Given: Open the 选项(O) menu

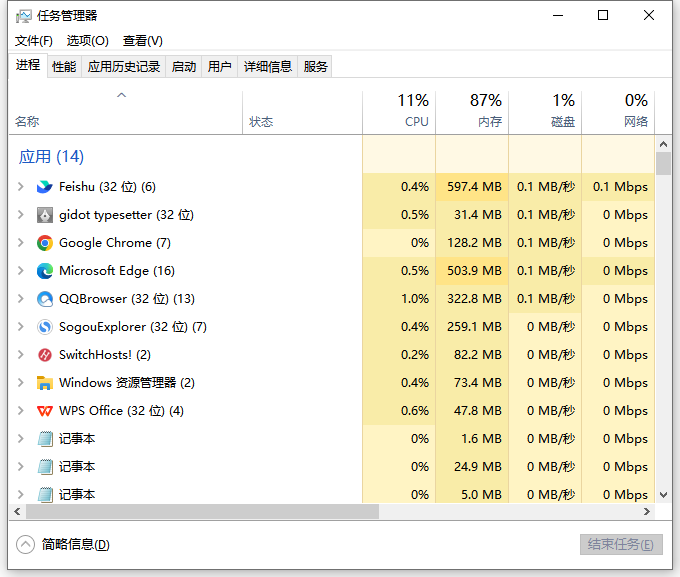Looking at the screenshot, I should pos(88,41).
